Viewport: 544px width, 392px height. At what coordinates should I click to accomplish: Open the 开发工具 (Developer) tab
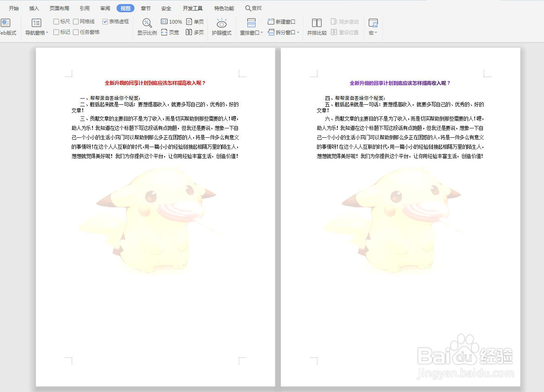(193, 8)
